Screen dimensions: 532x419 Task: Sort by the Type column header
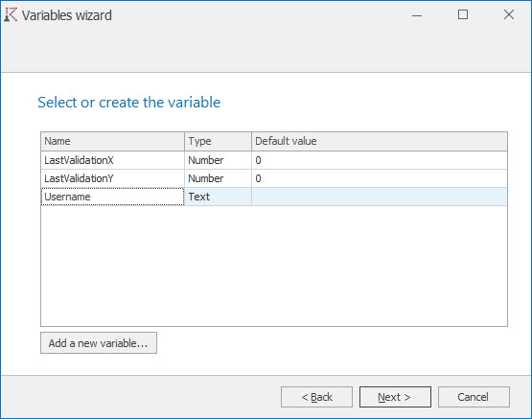click(219, 141)
